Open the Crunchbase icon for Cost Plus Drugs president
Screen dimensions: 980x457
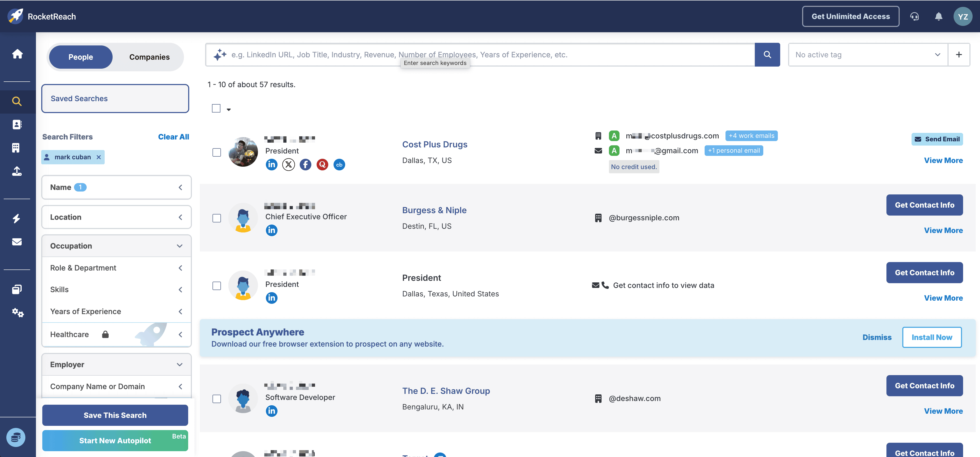(339, 165)
